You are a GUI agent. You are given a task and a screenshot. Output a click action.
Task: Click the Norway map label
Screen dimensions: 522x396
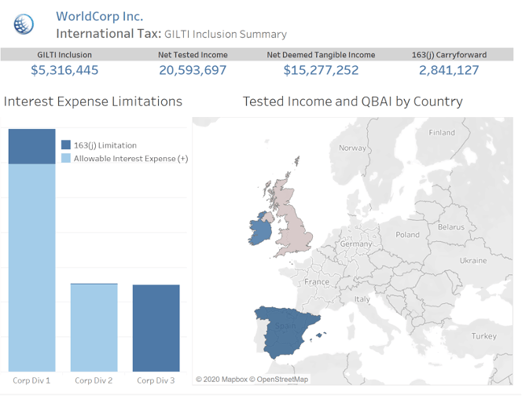point(352,148)
